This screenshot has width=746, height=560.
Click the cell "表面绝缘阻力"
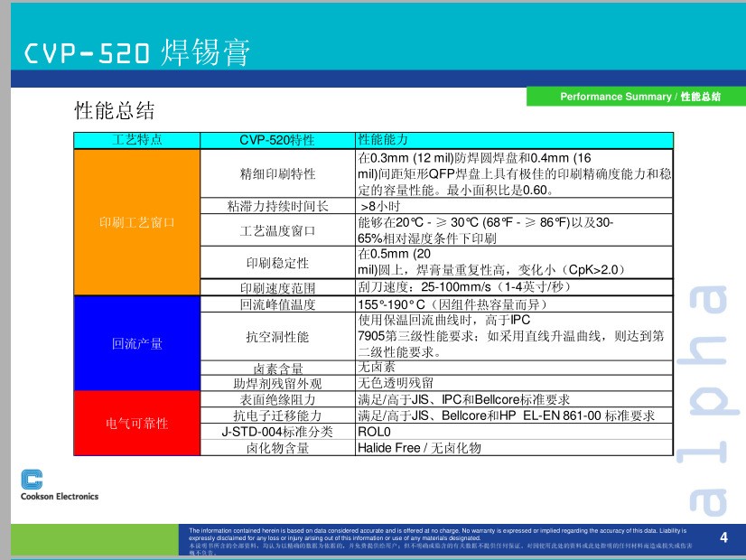pos(277,399)
